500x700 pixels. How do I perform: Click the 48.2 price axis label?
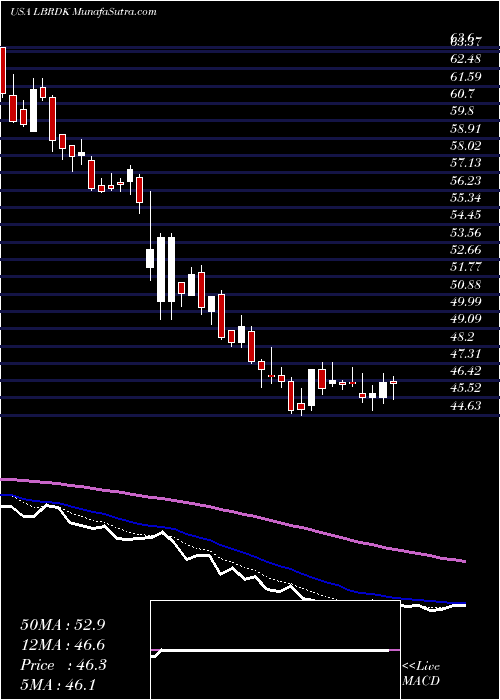point(462,336)
